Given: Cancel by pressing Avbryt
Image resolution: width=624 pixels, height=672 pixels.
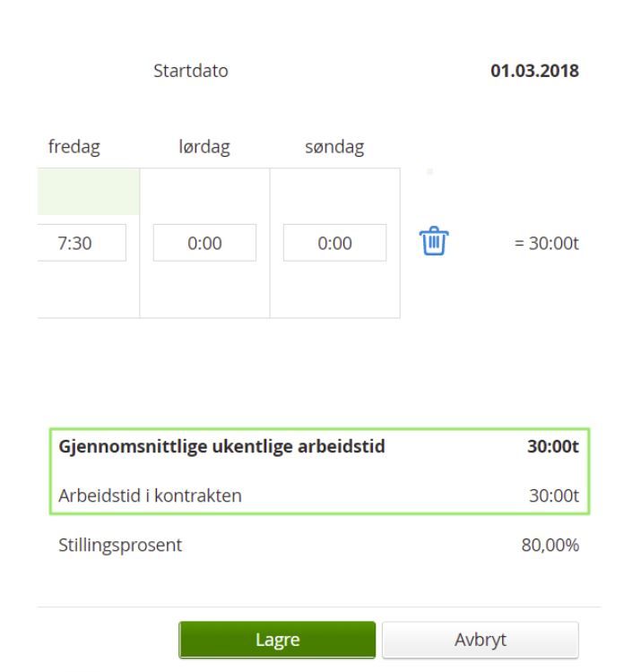Looking at the screenshot, I should coord(480,640).
